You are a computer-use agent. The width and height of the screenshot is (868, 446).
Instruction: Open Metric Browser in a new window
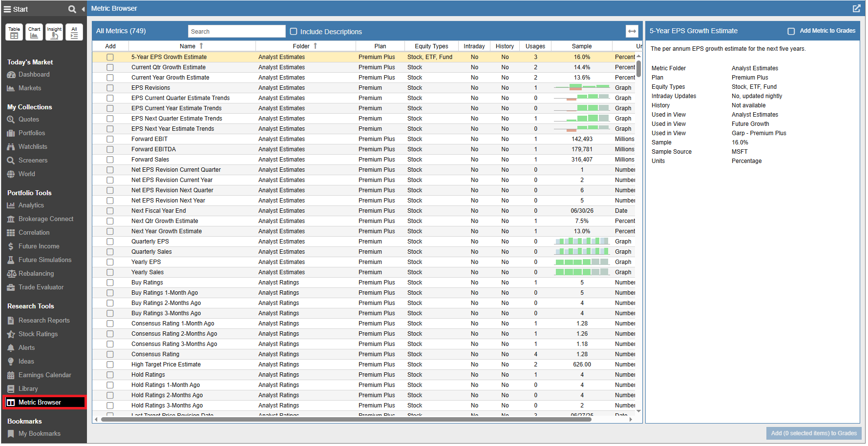[x=857, y=8]
